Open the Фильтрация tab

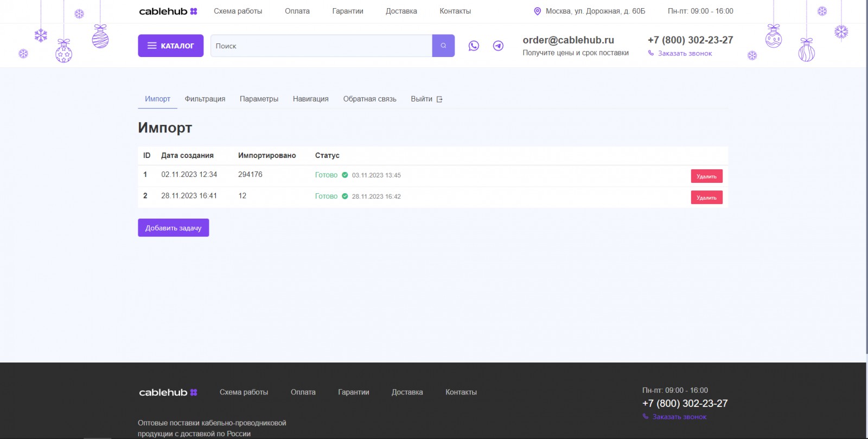coord(205,99)
